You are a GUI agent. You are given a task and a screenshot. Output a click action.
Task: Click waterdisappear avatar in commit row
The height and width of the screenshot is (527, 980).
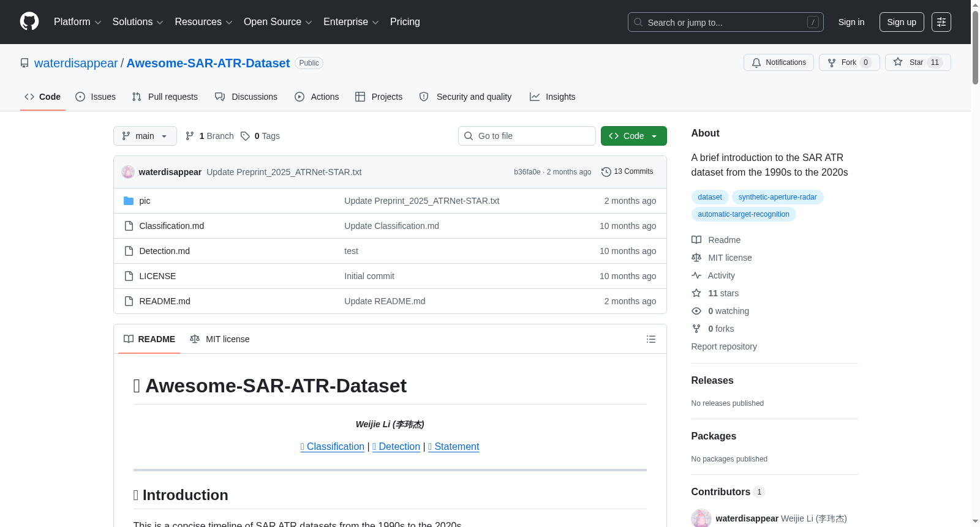click(x=128, y=172)
